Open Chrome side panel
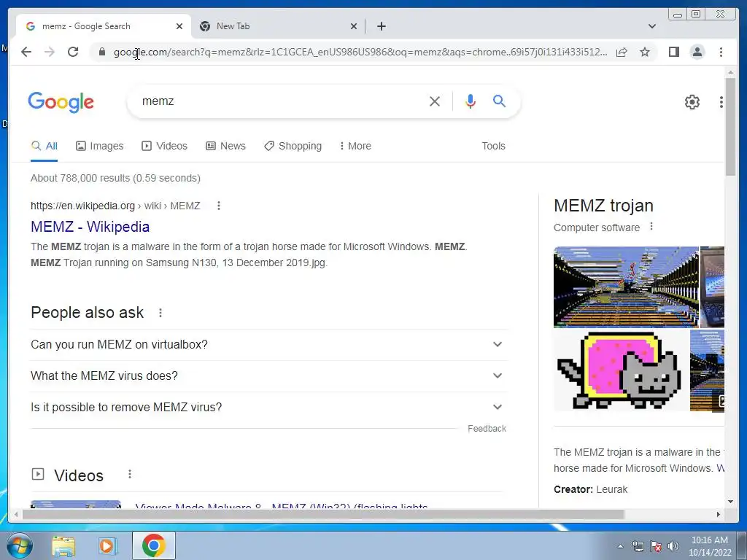Screen dimensions: 747x560 coord(673,52)
